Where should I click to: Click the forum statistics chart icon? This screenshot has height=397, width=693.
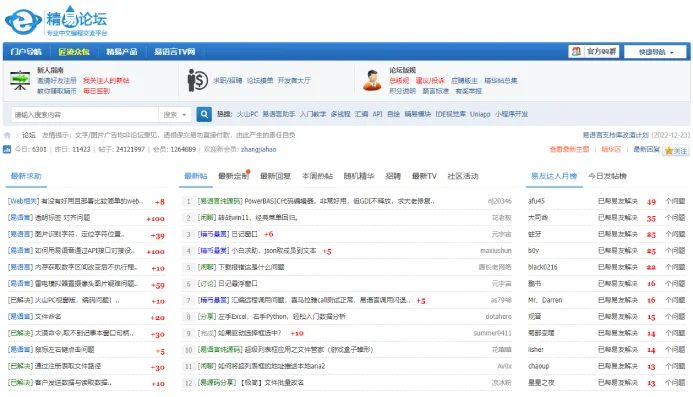point(7,149)
